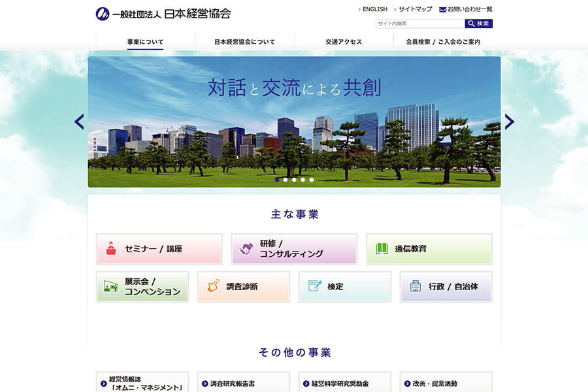This screenshot has height=392, width=588.
Task: Select the third carousel dot
Action: point(294,180)
